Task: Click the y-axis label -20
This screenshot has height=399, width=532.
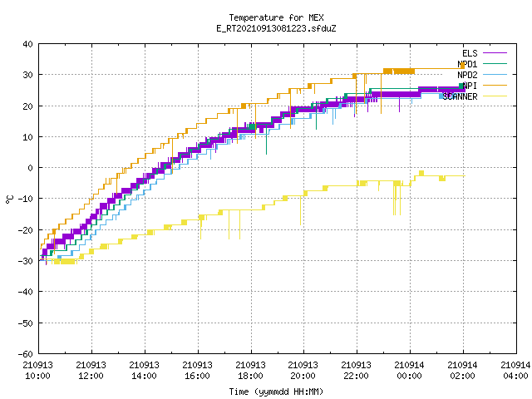Action: point(26,230)
